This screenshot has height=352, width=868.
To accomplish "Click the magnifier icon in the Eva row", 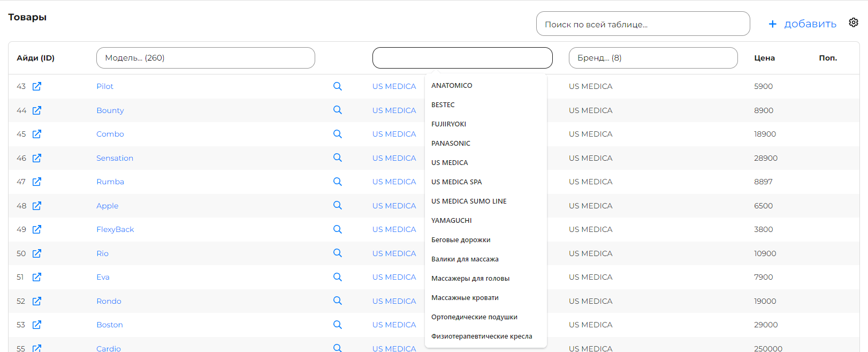I will [338, 277].
